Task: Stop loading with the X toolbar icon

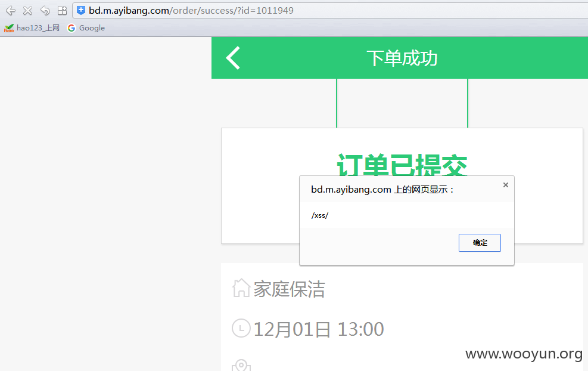Action: click(27, 11)
